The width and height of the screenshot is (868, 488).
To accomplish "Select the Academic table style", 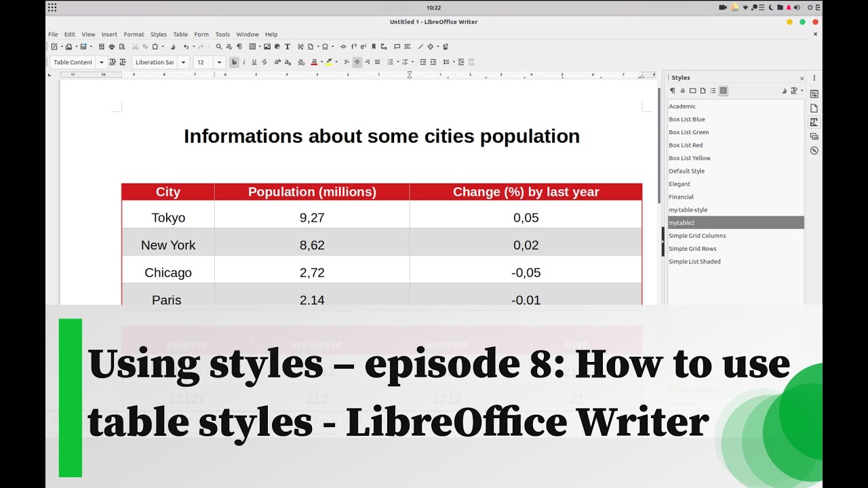I will click(736, 106).
